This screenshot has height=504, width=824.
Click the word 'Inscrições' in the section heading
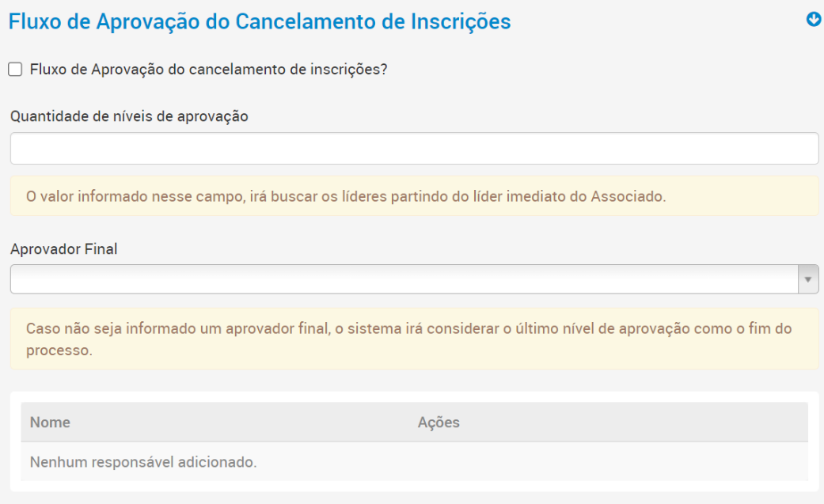pos(460,21)
